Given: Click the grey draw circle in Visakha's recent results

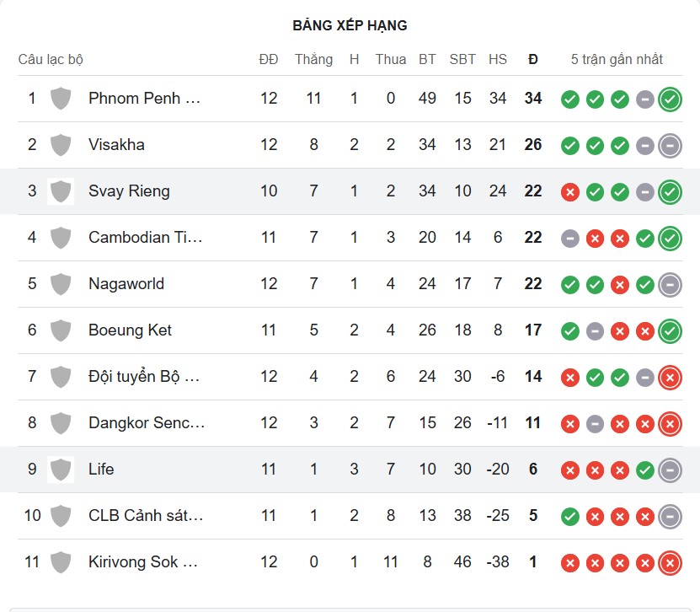Looking at the screenshot, I should click(x=645, y=145).
